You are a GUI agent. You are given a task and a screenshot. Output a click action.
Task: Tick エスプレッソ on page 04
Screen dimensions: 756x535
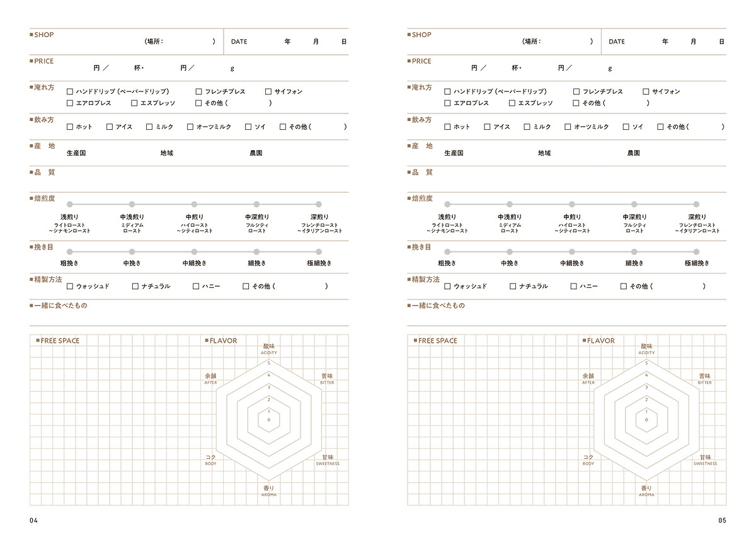134,103
